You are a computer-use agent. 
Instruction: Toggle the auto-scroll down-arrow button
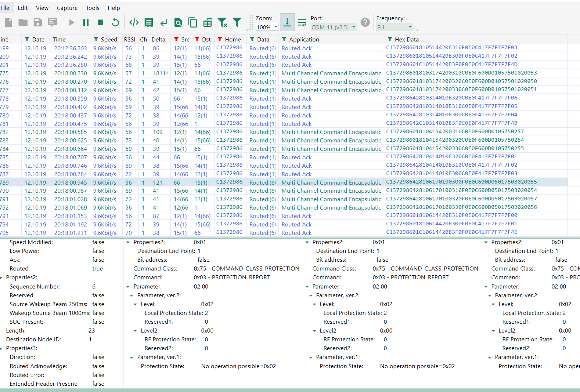[x=287, y=22]
